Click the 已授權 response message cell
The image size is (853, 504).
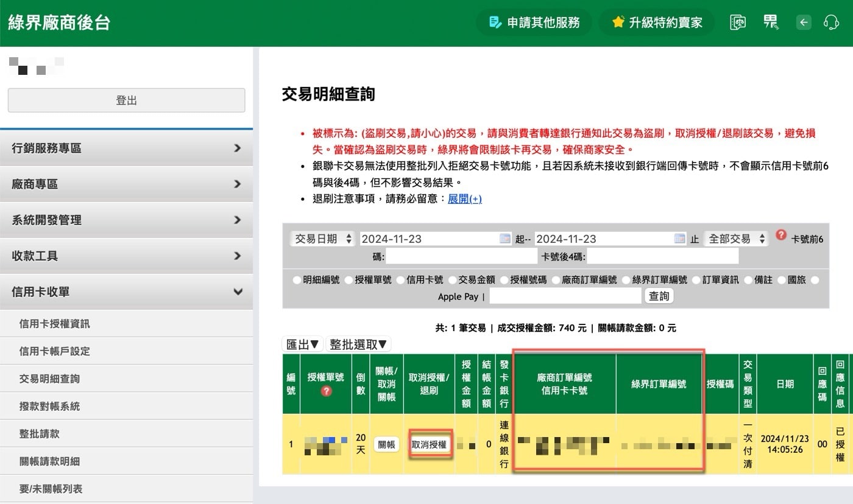point(840,444)
